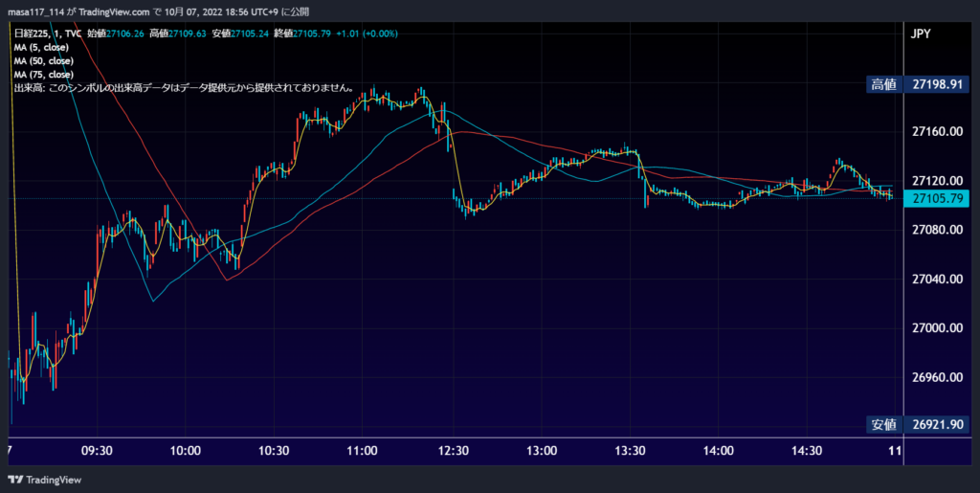Screen dimensions: 980x493
Task: Select the MA (50, close) indicator label
Action: [43, 60]
